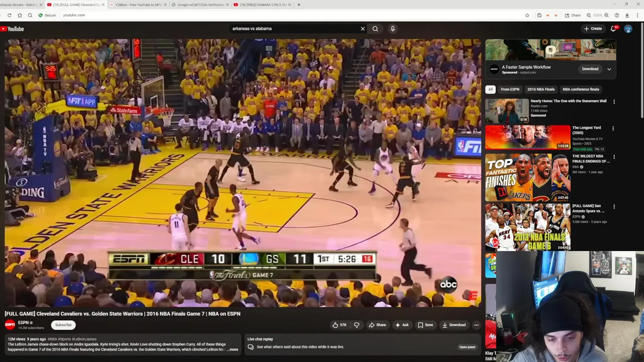Save the video to a playlist
This screenshot has width=644, height=362.
coord(425,325)
